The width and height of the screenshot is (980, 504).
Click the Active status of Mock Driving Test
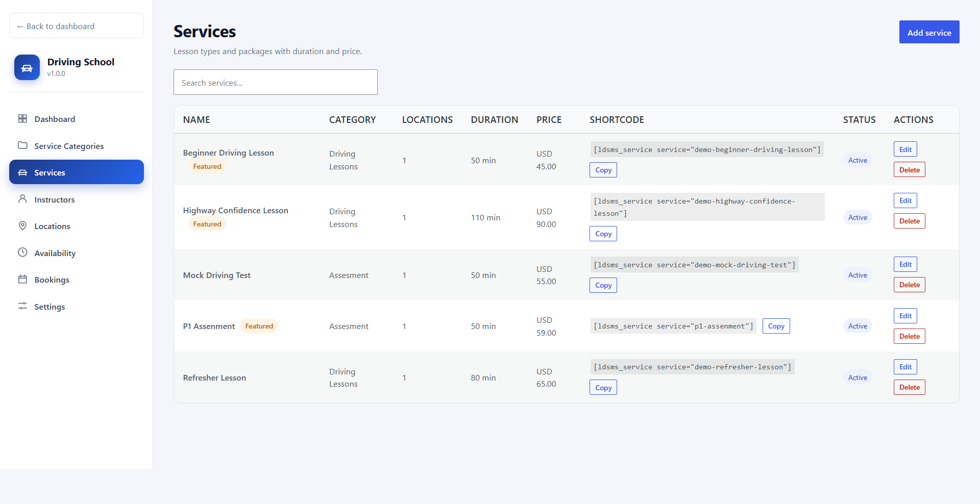(857, 275)
